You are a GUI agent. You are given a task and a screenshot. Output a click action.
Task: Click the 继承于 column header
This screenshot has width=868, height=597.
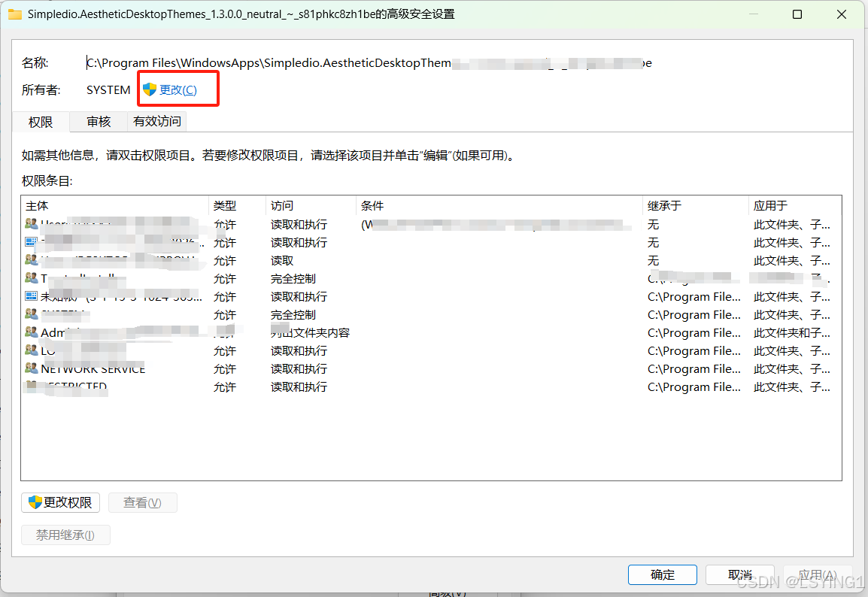[x=695, y=206]
